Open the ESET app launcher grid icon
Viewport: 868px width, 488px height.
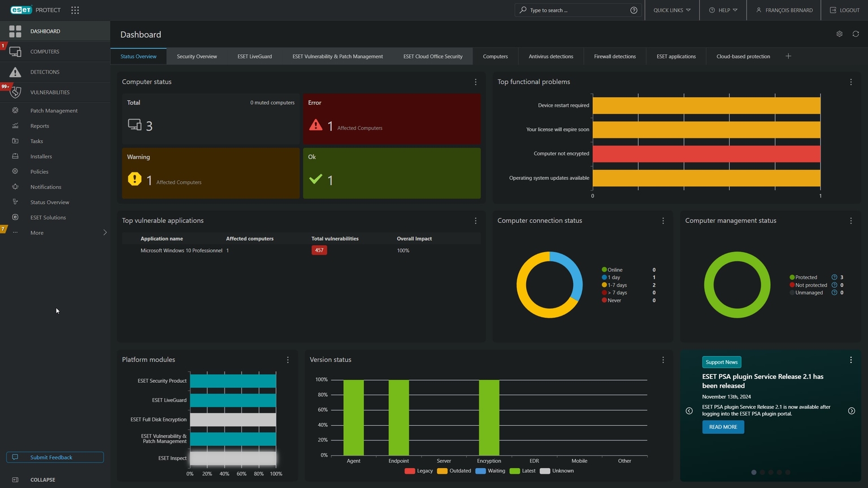(x=75, y=10)
